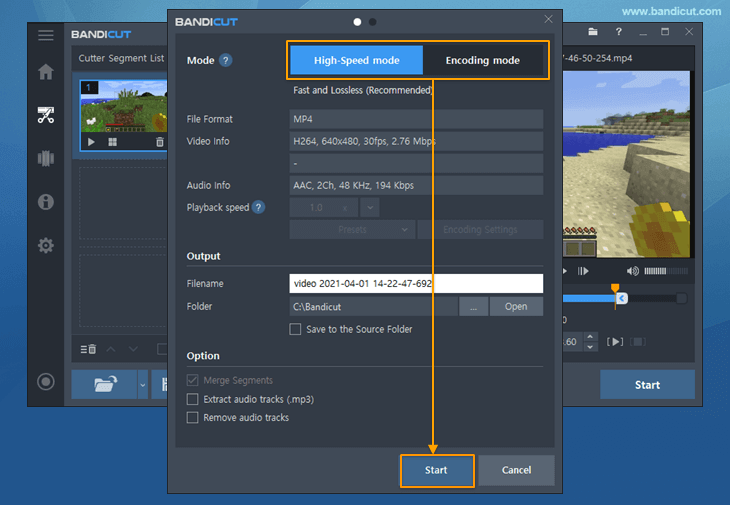Switch to the first page dot
The width and height of the screenshot is (730, 505).
[x=357, y=22]
